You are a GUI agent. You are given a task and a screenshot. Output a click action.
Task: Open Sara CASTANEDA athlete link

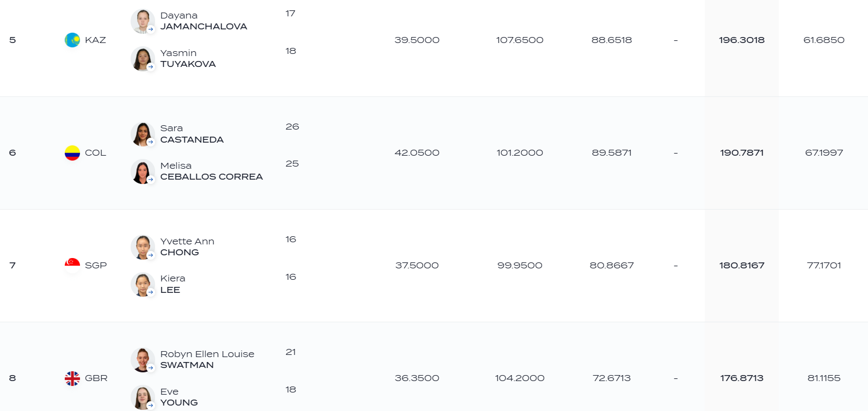click(192, 134)
